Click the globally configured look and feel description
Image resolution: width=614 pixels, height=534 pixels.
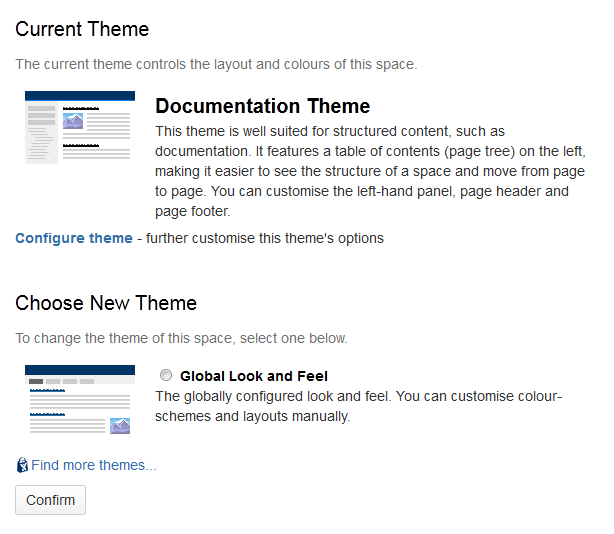coord(358,406)
